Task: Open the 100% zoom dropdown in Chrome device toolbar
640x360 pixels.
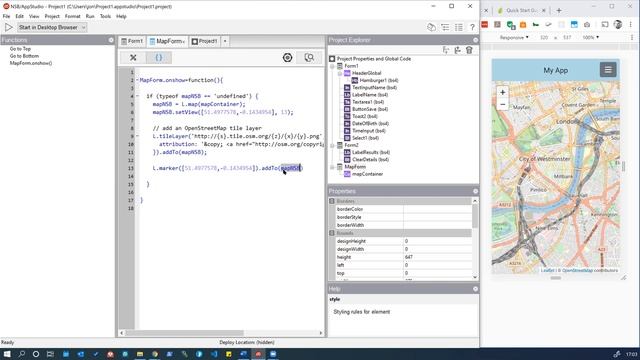Action: coord(591,38)
